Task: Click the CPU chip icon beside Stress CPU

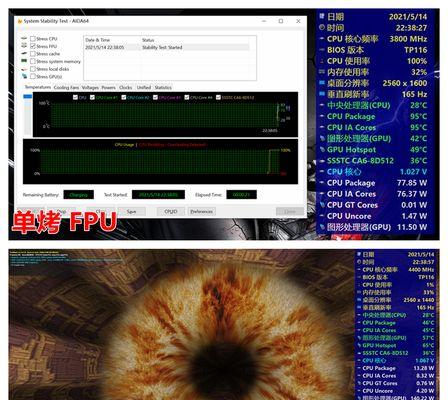Action: 24,39
